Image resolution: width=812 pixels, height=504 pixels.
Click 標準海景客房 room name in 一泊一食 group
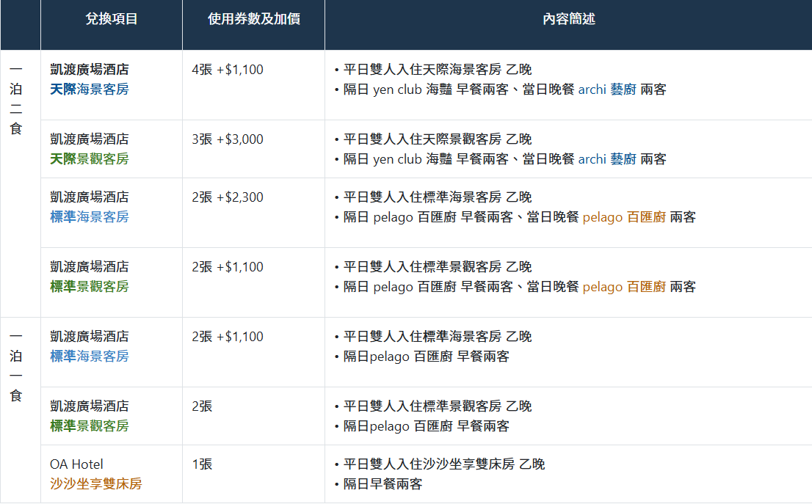pos(89,357)
